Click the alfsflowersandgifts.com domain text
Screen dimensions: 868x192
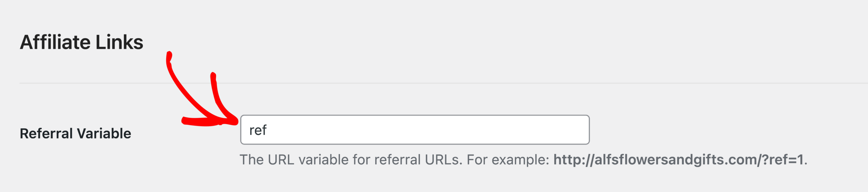tap(675, 160)
